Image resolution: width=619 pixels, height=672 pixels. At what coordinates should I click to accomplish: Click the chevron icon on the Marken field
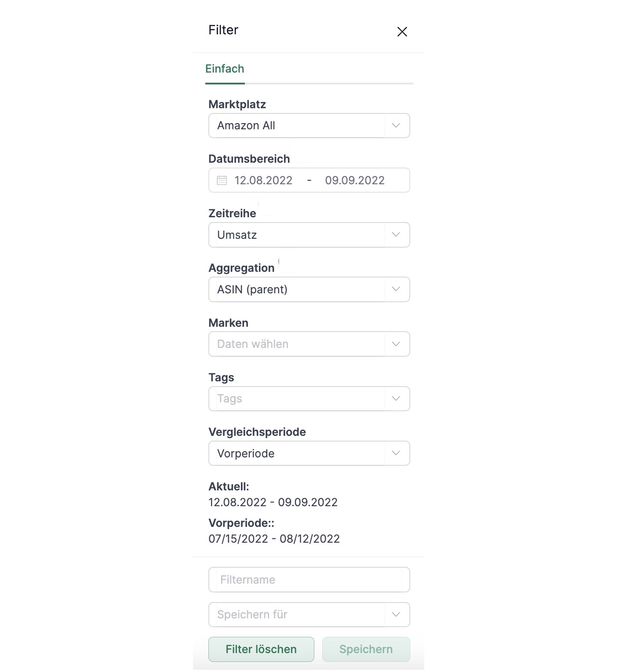coord(396,344)
